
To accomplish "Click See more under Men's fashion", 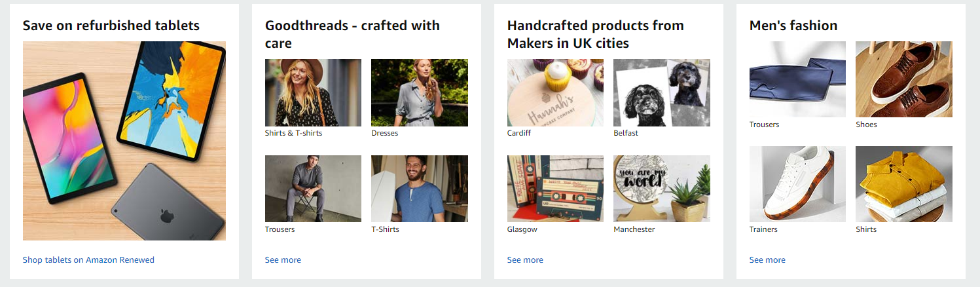I will 767,260.
